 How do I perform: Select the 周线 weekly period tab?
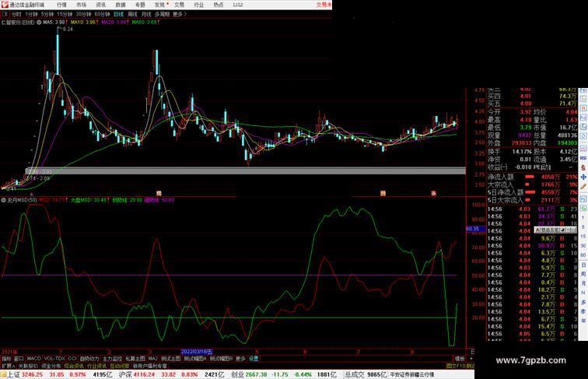click(x=132, y=14)
